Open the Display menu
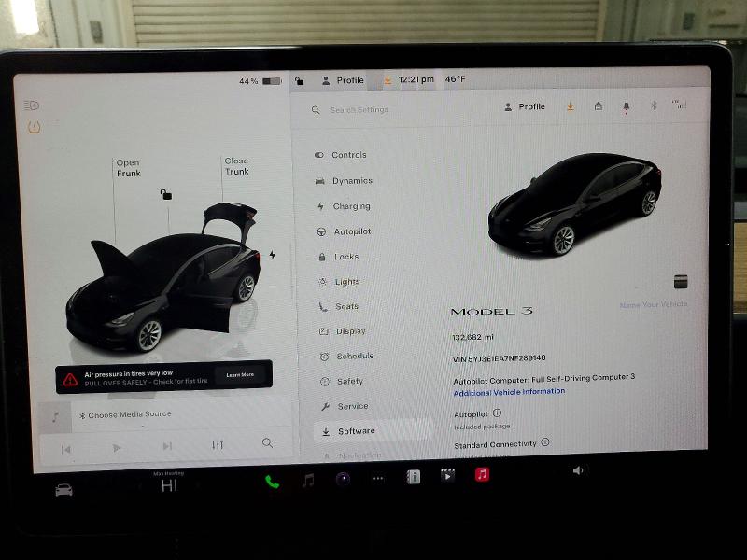 (x=343, y=331)
